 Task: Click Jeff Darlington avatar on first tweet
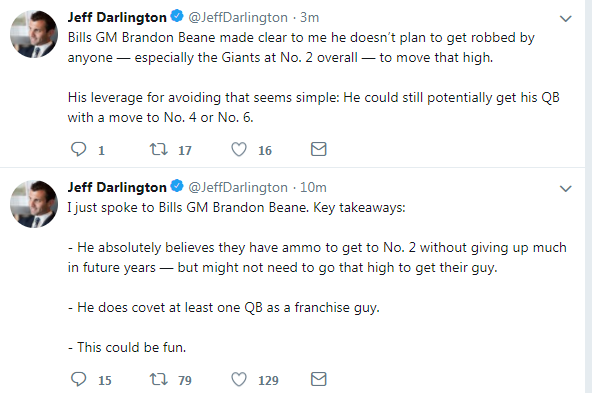pyautogui.click(x=34, y=34)
